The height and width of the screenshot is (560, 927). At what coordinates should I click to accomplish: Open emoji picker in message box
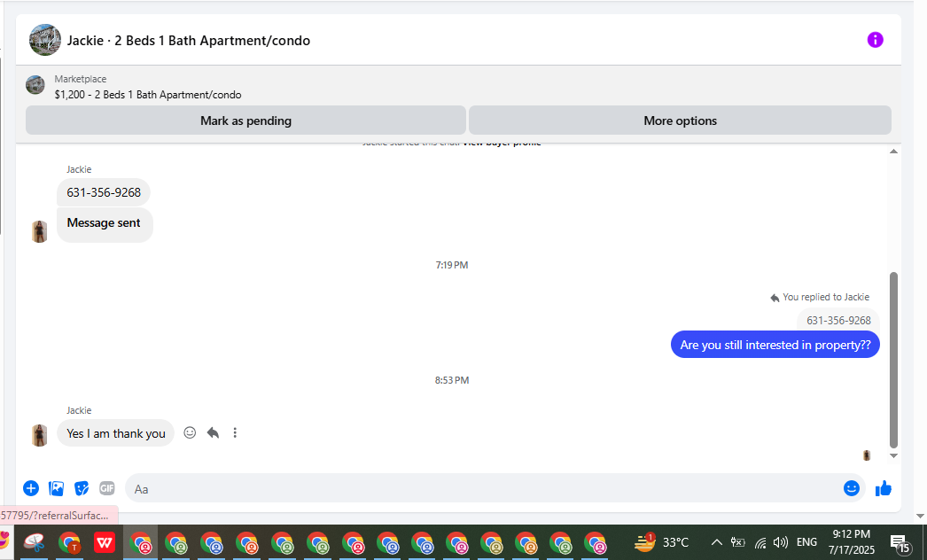pos(852,488)
